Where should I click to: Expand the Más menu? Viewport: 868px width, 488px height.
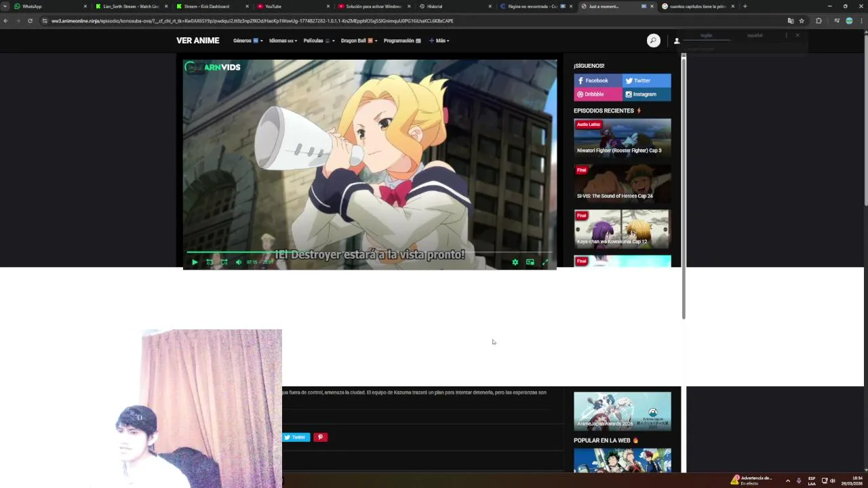pos(439,41)
